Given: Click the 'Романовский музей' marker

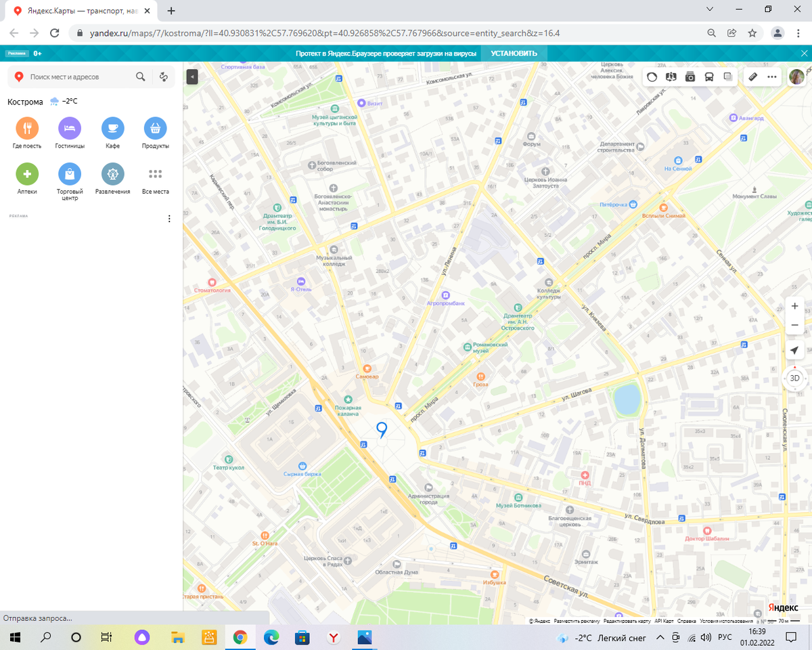Looking at the screenshot, I should 468,347.
